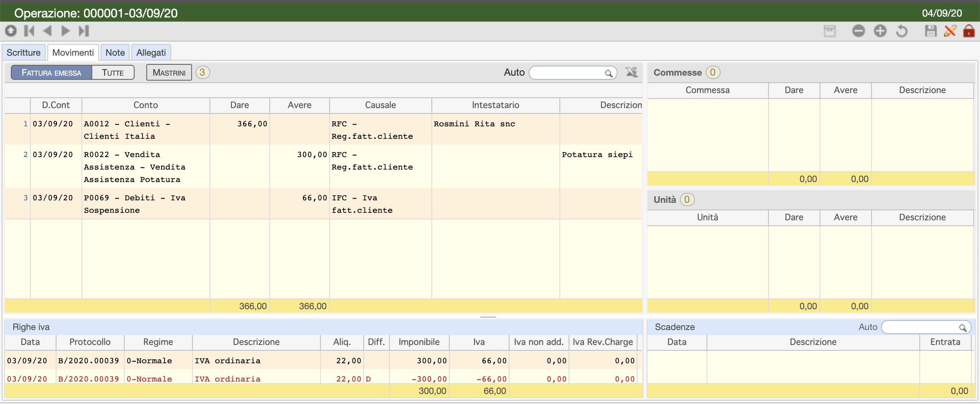Click the Conto column header

point(145,105)
